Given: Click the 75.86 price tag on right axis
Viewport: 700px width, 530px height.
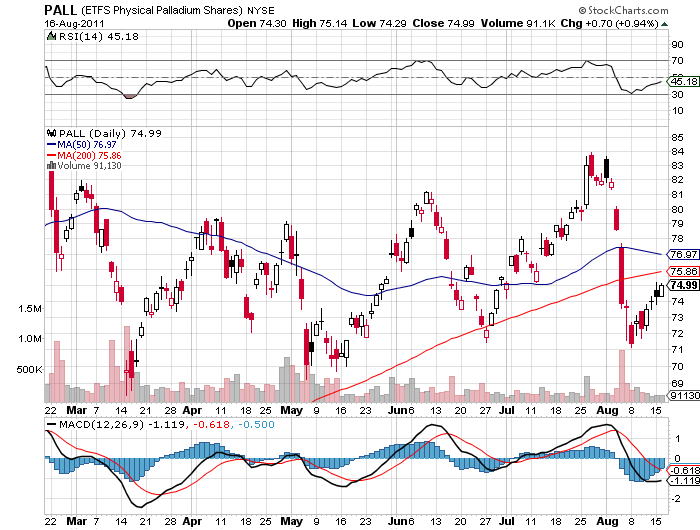Looking at the screenshot, I should pyautogui.click(x=683, y=271).
